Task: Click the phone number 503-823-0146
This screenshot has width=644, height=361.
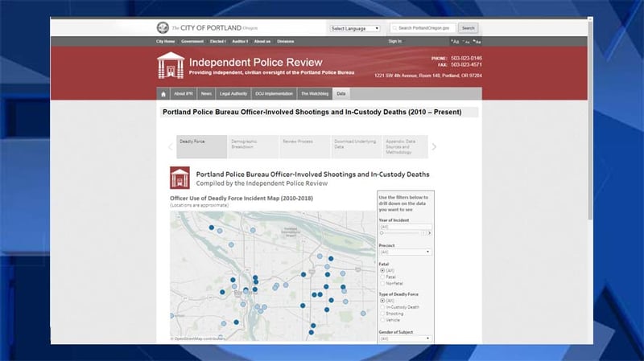Action: (466, 58)
